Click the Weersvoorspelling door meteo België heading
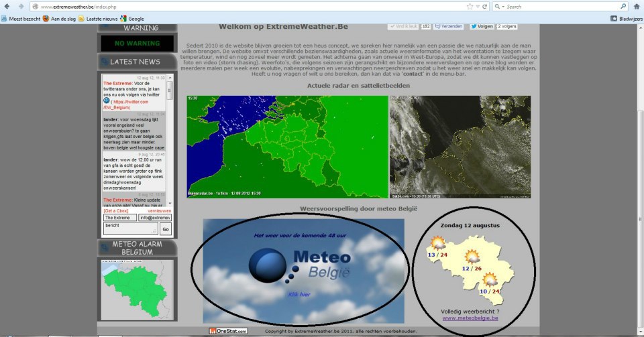This screenshot has width=644, height=337. (x=358, y=208)
